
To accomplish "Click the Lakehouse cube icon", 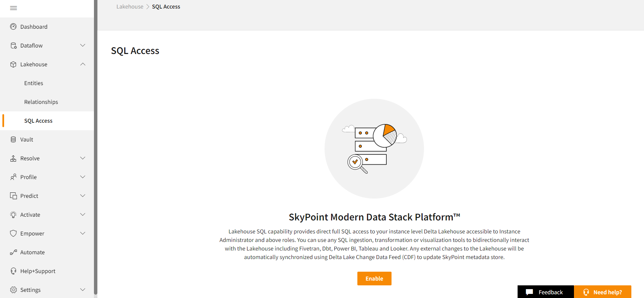I will (13, 64).
